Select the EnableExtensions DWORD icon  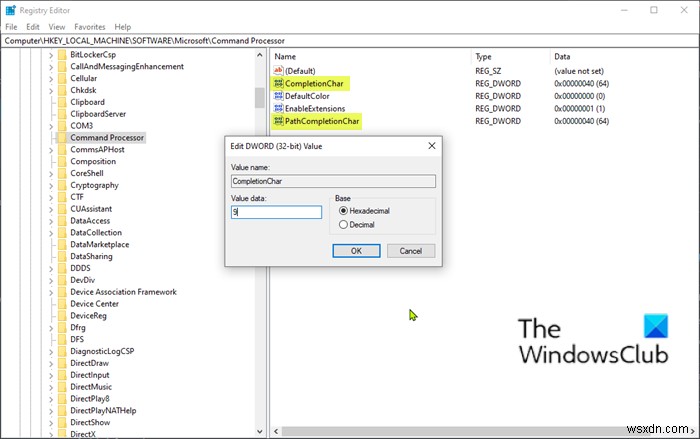click(279, 108)
